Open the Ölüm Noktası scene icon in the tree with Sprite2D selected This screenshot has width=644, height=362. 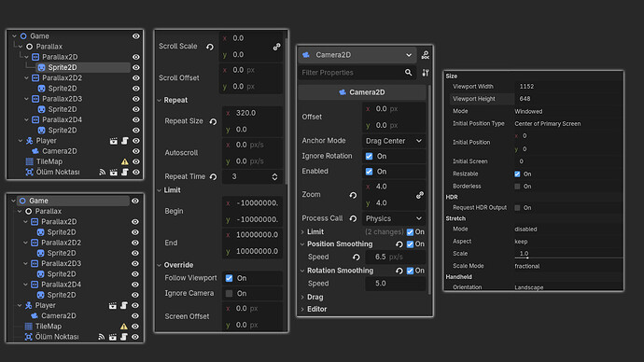[x=114, y=173]
